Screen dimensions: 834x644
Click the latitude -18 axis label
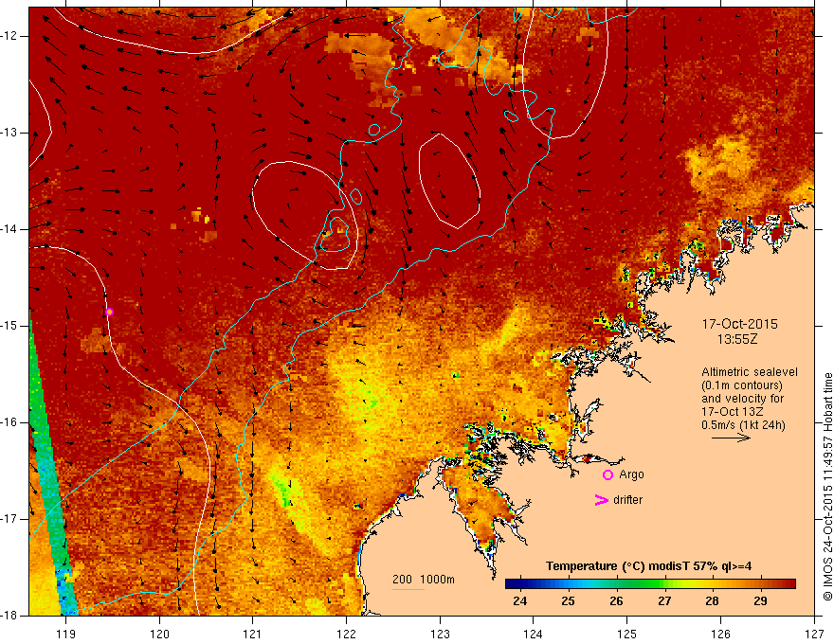tap(10, 616)
